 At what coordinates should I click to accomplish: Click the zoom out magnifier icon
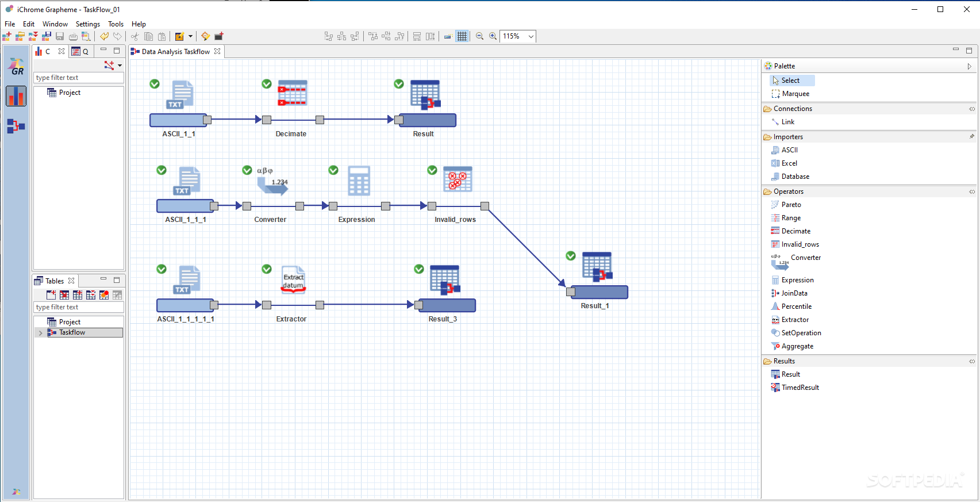[479, 36]
